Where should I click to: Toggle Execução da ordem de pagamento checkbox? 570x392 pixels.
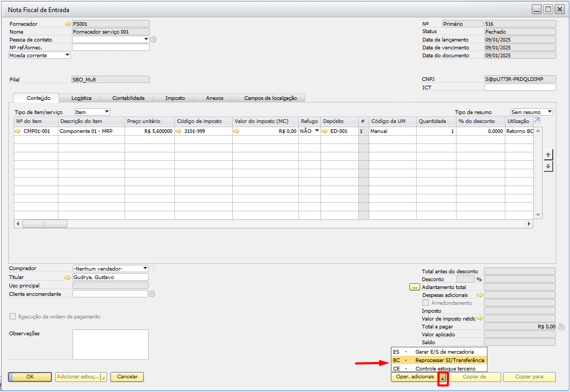13,316
